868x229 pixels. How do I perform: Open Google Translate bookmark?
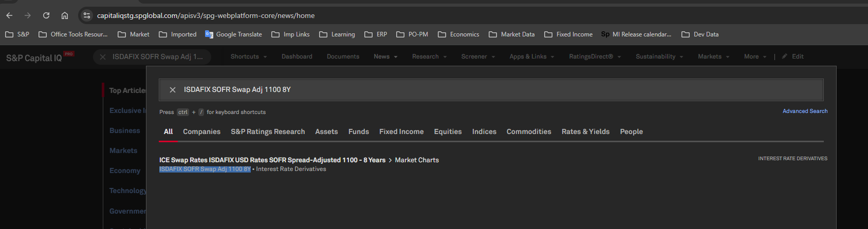pos(233,34)
